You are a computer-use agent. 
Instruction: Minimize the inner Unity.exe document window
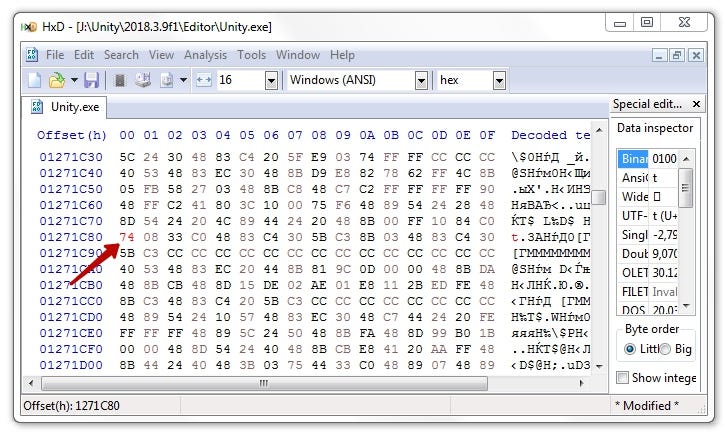coord(659,56)
